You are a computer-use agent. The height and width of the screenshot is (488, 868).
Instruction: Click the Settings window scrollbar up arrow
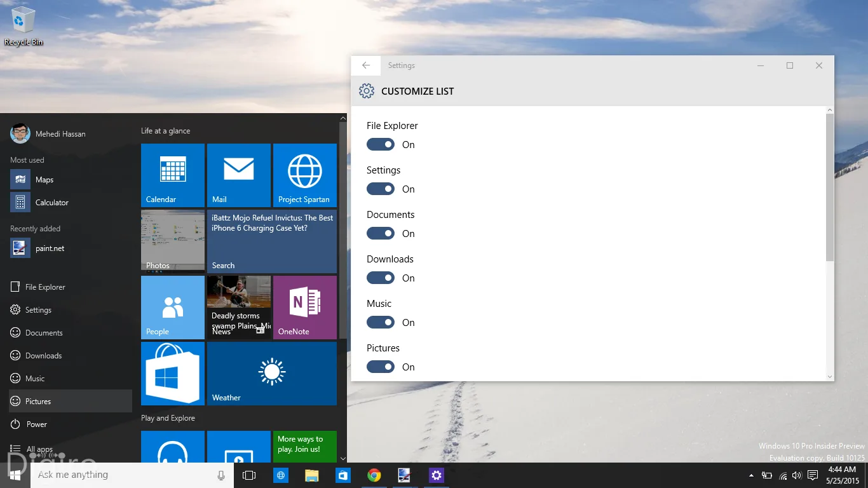point(829,111)
